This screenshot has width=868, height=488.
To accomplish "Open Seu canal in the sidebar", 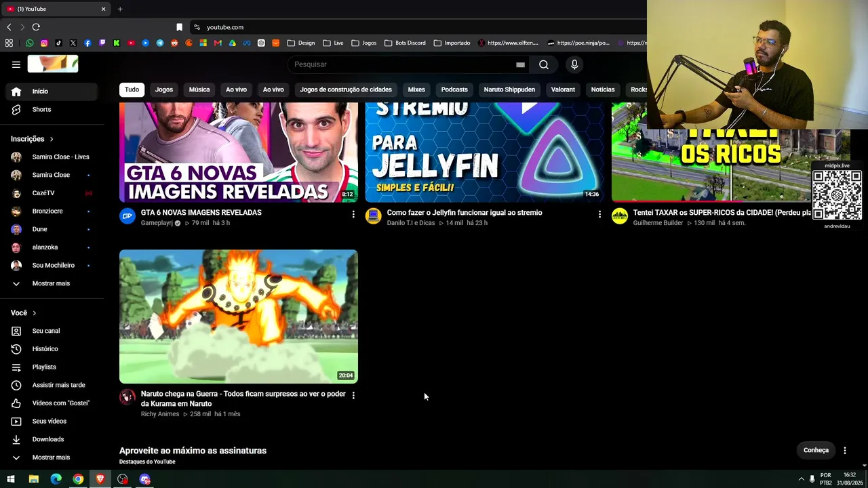I will point(52,331).
